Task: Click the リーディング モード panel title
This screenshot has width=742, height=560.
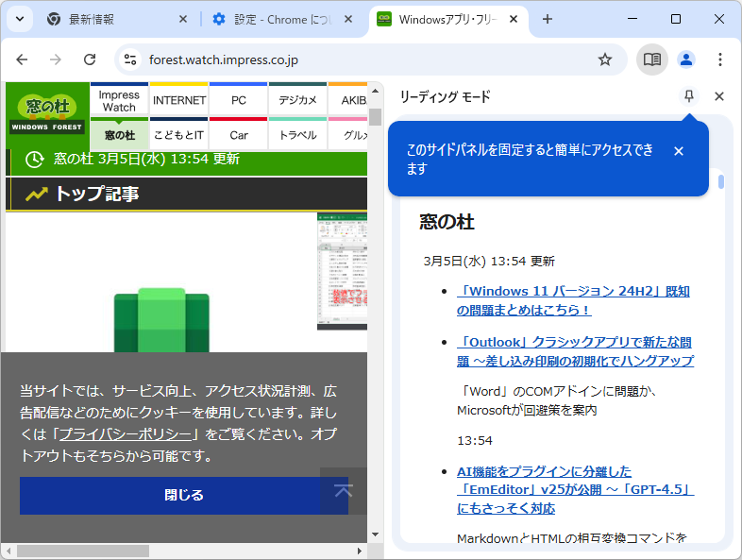Action: coord(445,96)
